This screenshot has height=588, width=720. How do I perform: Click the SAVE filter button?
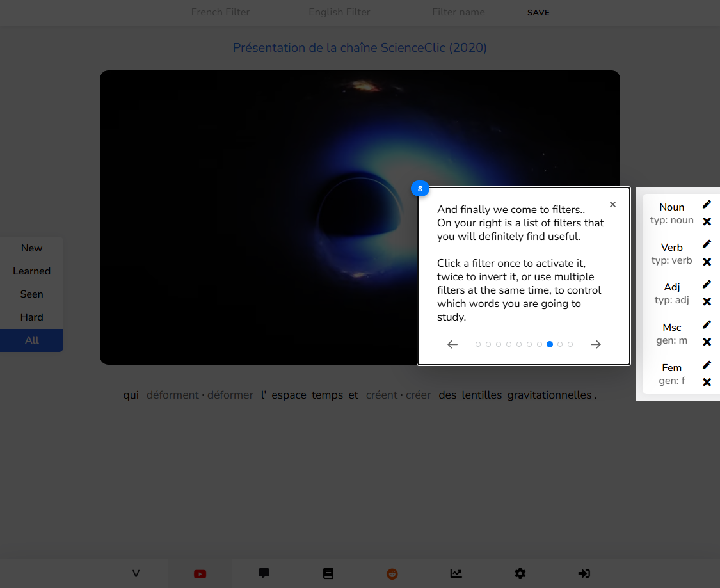click(538, 12)
